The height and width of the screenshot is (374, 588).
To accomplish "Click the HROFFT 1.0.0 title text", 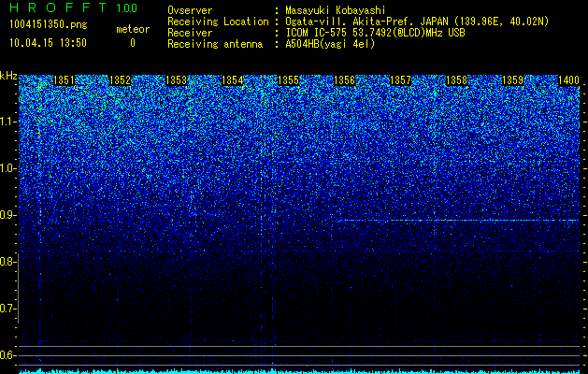I will coord(74,7).
